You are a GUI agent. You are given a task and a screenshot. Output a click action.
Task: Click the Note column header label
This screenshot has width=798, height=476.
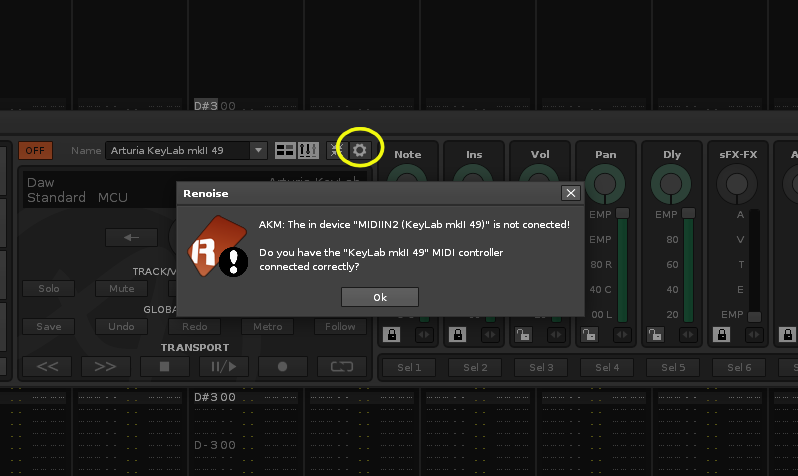408,154
